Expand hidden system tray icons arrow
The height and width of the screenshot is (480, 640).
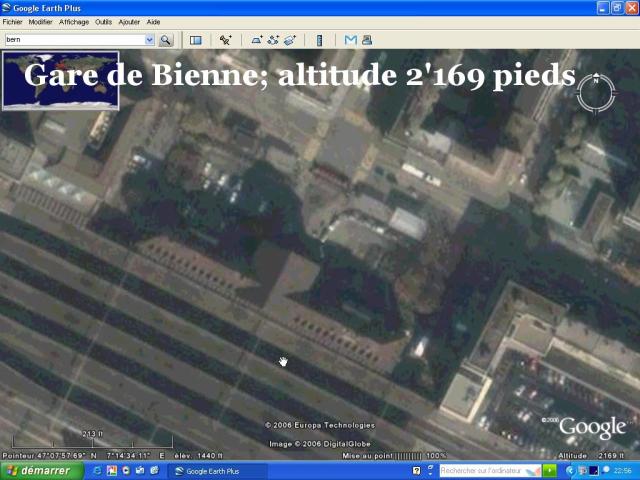pos(571,471)
